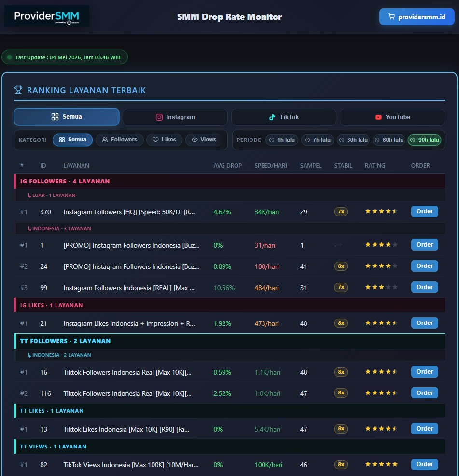
Task: Open providersmm.id shop button with cart icon
Action: pyautogui.click(x=417, y=17)
